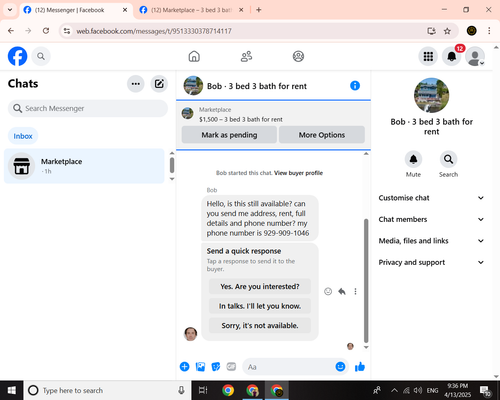Click the Search Messenger field

click(x=88, y=108)
